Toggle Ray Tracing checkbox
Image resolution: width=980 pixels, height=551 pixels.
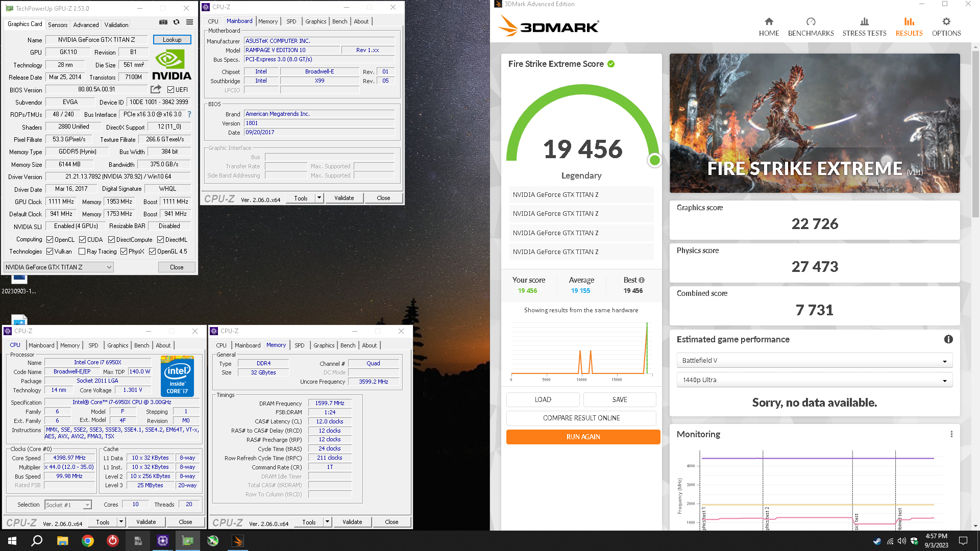(82, 252)
